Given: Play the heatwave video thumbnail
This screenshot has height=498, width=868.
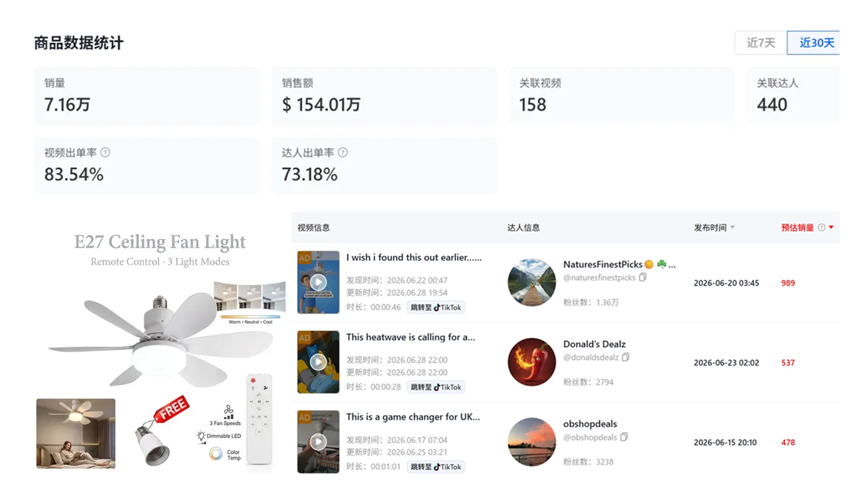Looking at the screenshot, I should click(x=318, y=362).
